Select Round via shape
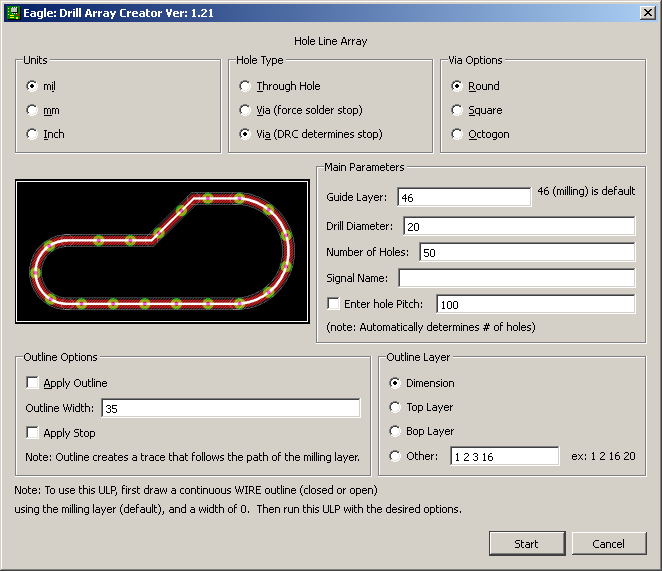The image size is (662, 571). [x=457, y=86]
